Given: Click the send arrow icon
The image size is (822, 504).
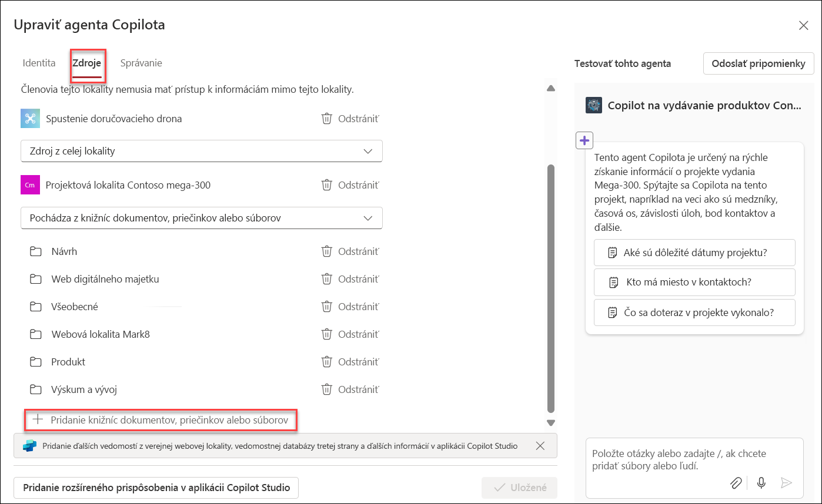Looking at the screenshot, I should tap(786, 483).
